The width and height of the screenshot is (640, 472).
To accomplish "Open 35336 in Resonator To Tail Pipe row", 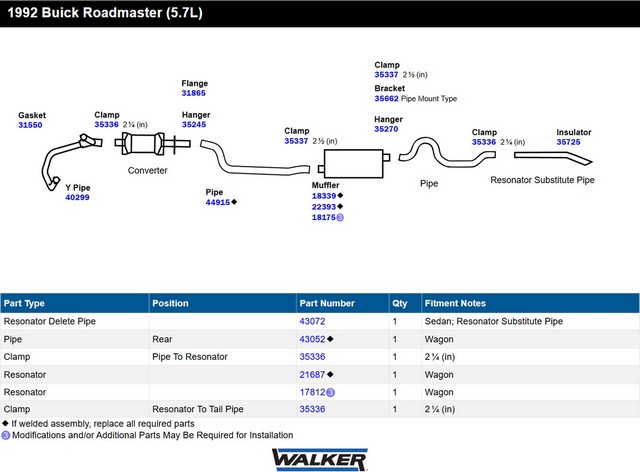I will pos(312,409).
